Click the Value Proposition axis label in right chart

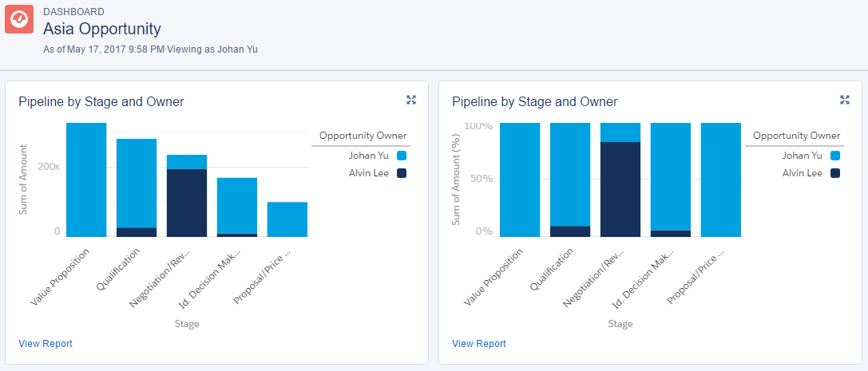pos(493,277)
